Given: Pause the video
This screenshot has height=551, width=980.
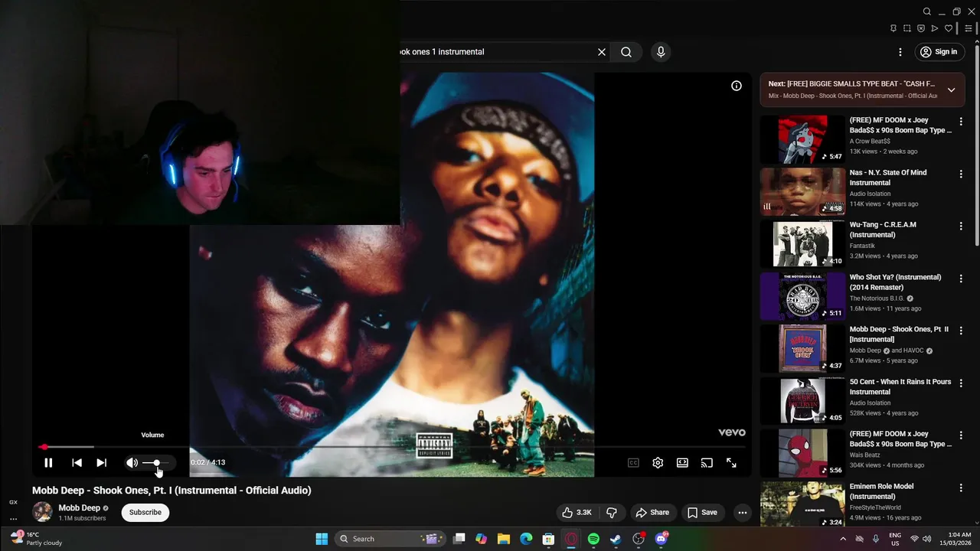Looking at the screenshot, I should (x=48, y=462).
